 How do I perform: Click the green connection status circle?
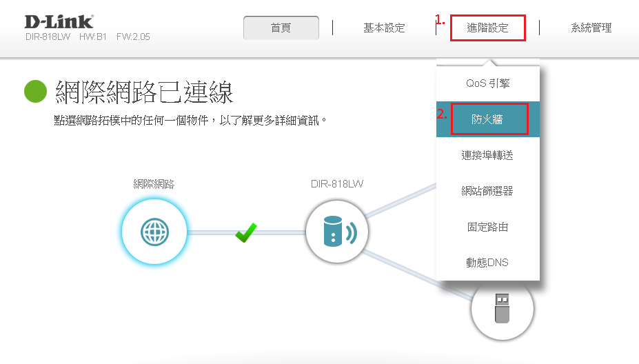coord(35,92)
